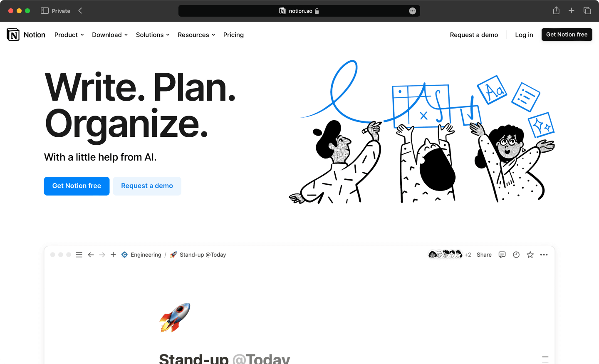
Task: Toggle Safari sidebar button
Action: click(45, 11)
